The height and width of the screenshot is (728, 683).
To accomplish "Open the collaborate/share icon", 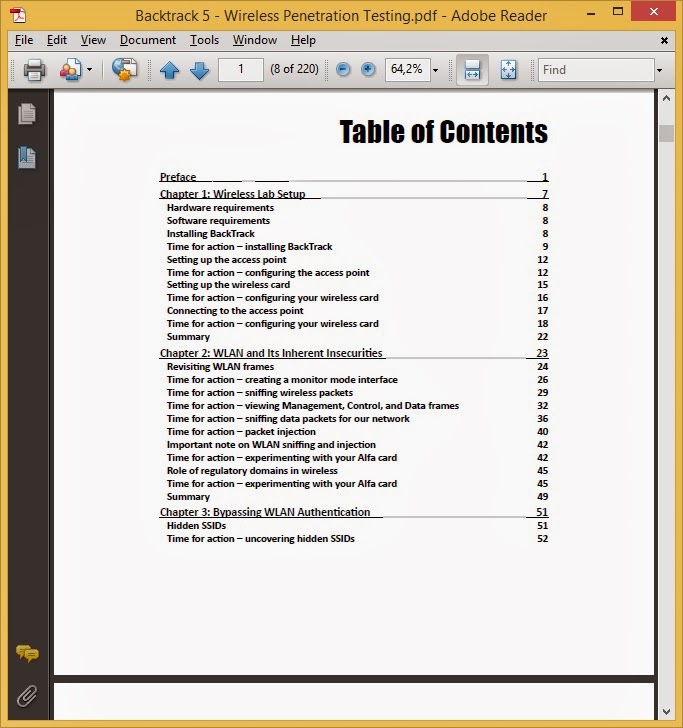I will point(70,70).
